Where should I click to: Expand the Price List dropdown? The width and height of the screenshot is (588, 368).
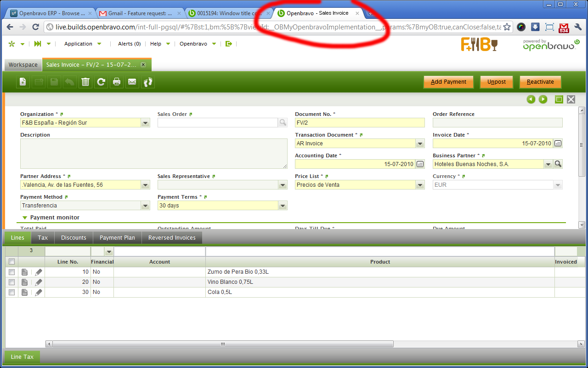[420, 185]
